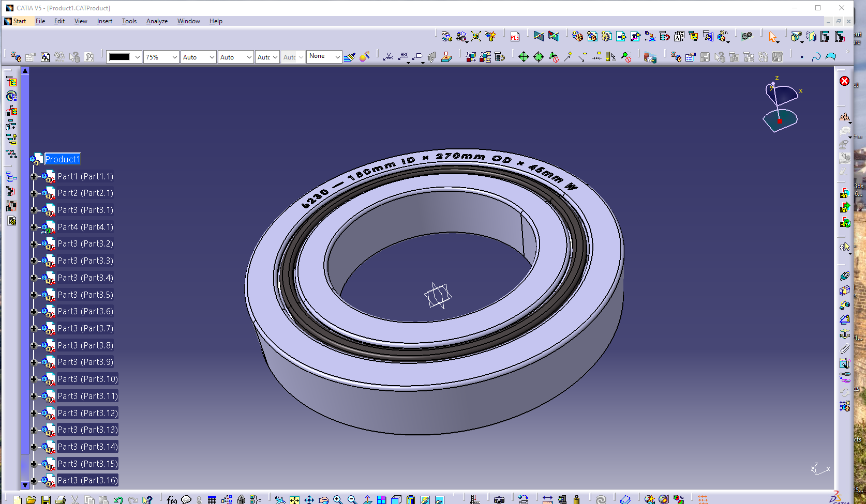The image size is (866, 504).
Task: Expand Part3 (Part3.10) tree node
Action: [34, 379]
